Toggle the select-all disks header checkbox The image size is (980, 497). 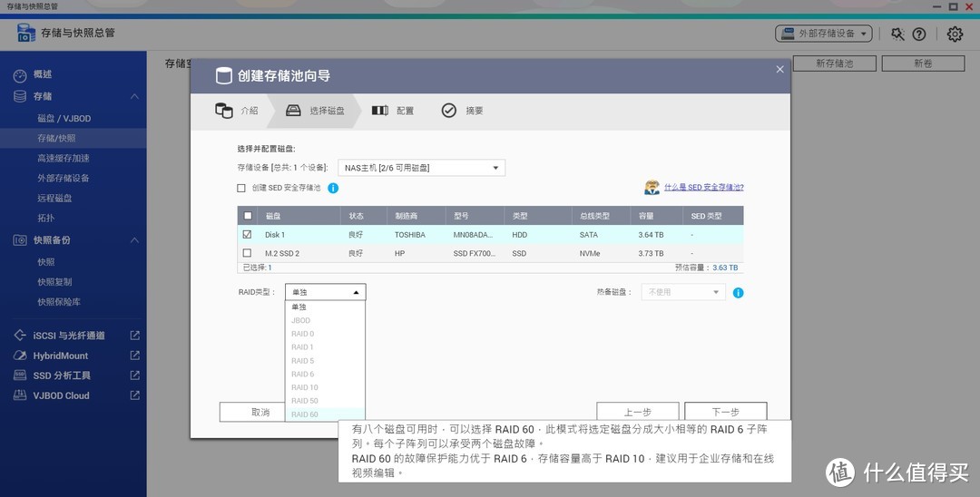coord(248,216)
